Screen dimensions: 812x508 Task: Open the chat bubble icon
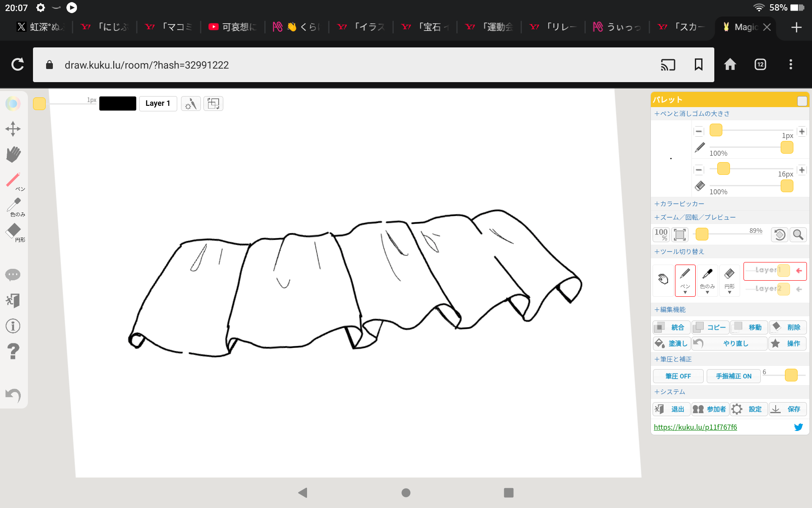tap(13, 275)
